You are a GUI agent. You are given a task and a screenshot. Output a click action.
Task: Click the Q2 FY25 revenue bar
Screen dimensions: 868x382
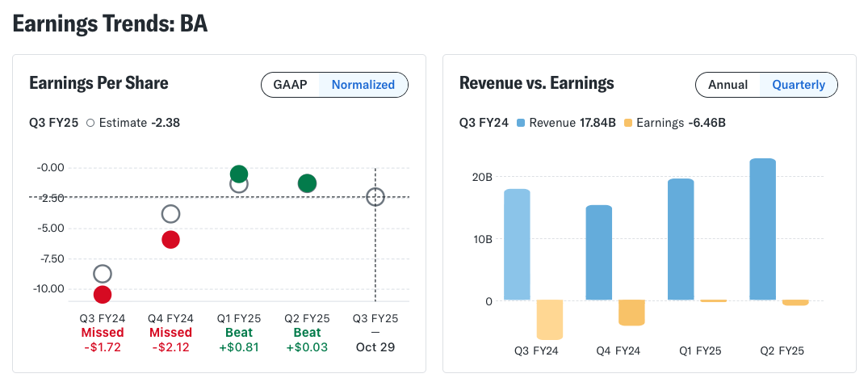(762, 229)
